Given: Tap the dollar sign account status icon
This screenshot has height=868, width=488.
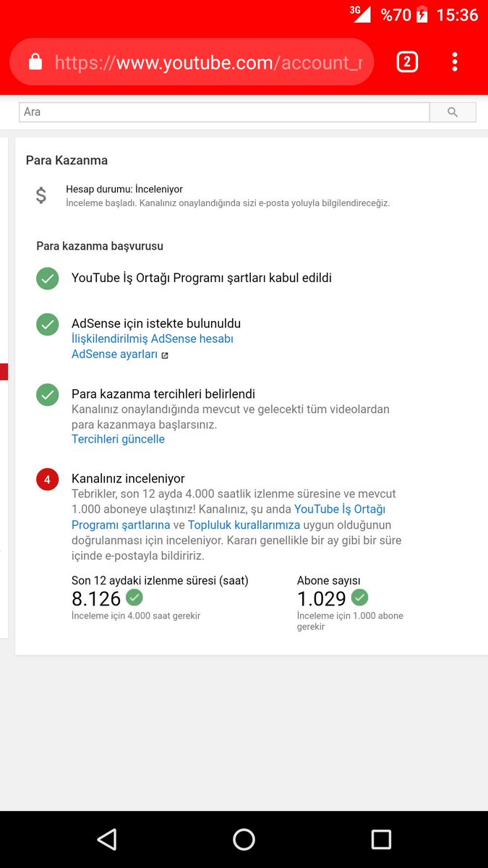Looking at the screenshot, I should 41,195.
